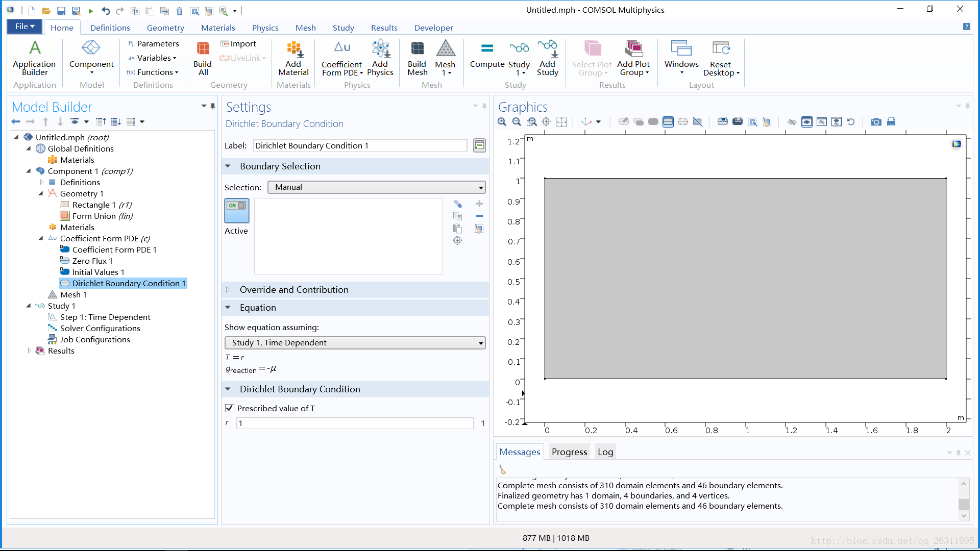Switch to Progress tab

point(569,452)
